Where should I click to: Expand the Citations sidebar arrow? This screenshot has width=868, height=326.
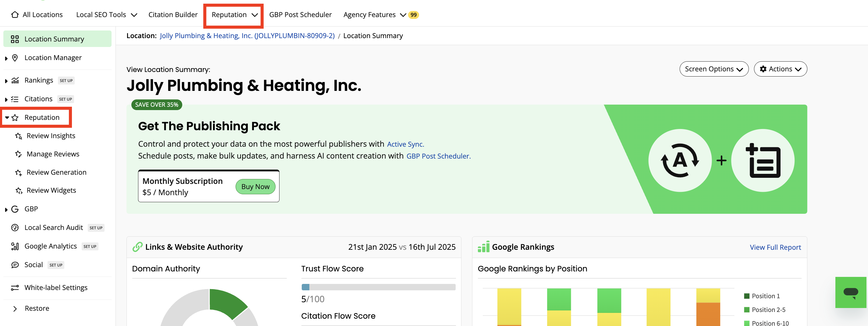click(6, 99)
